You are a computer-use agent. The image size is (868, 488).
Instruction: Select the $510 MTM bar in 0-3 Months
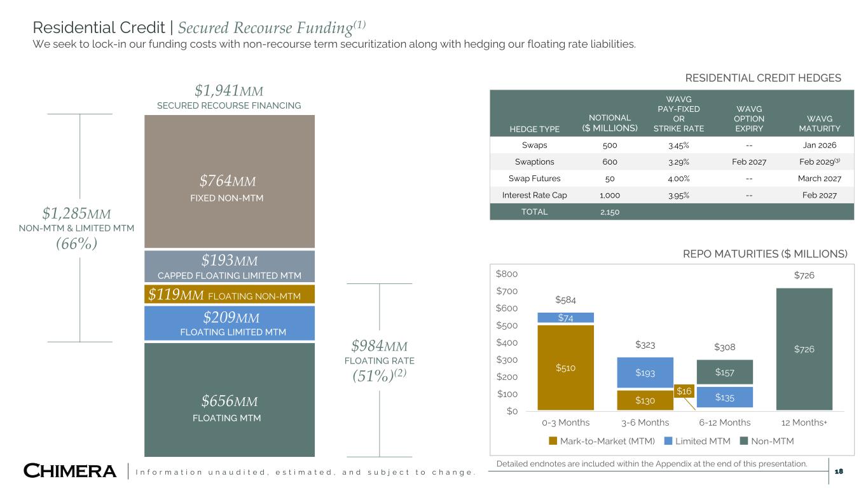tap(565, 367)
